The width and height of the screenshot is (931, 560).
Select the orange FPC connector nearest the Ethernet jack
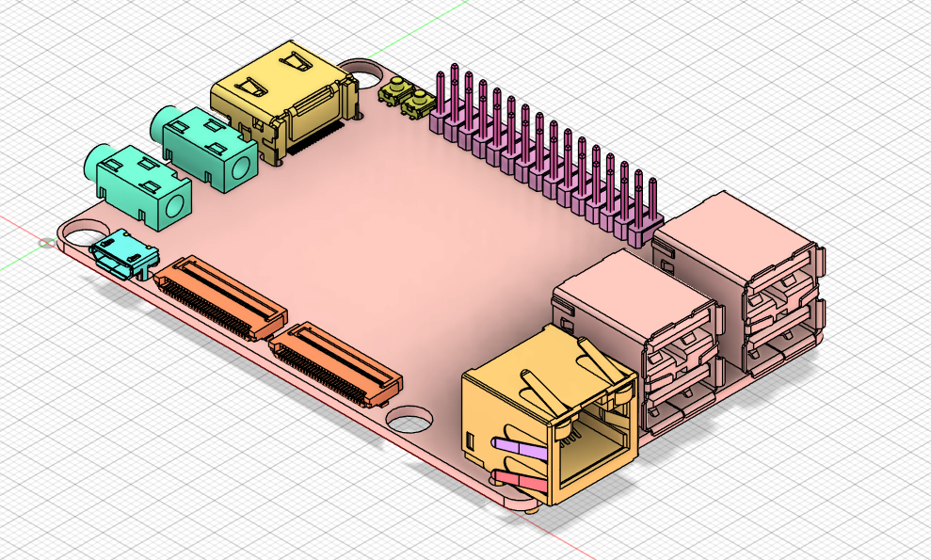[x=335, y=364]
